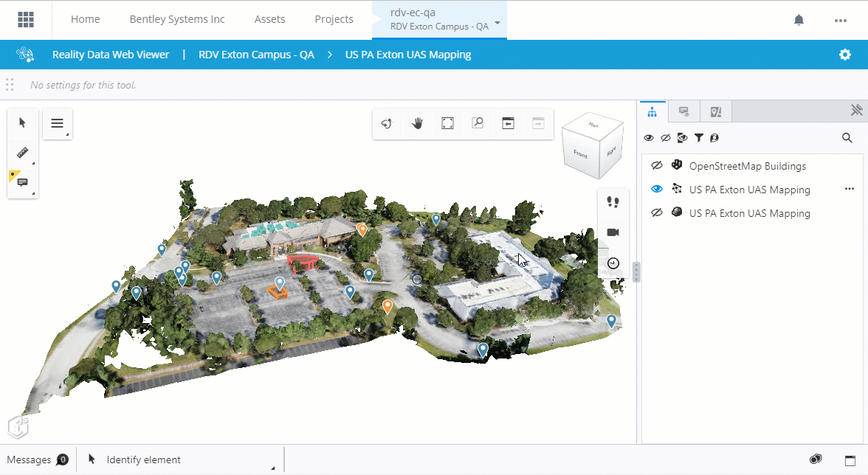Open the camera tool
Viewport: 868px width, 475px height.
(x=613, y=232)
